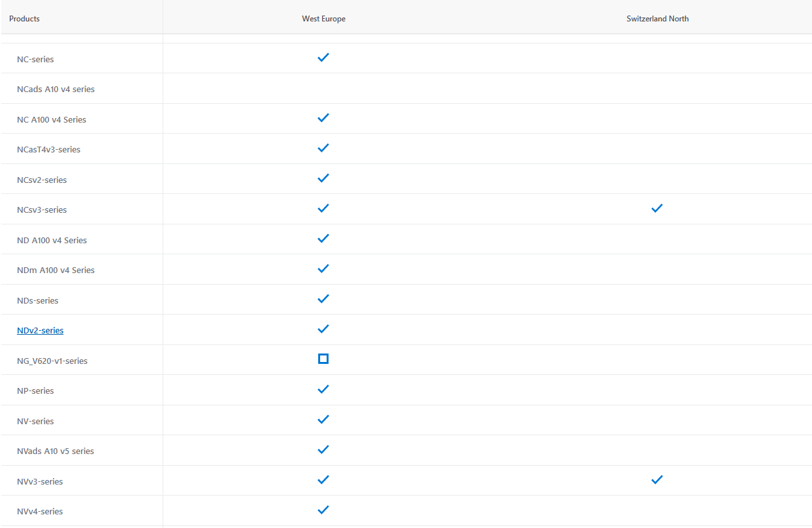Click the NVv4-series West Europe checkmark

323,510
